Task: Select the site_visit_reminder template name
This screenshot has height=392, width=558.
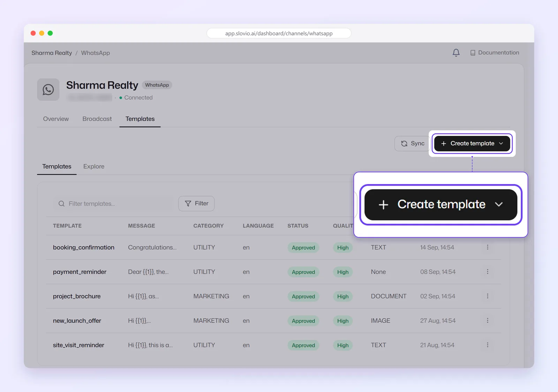Action: pos(78,345)
